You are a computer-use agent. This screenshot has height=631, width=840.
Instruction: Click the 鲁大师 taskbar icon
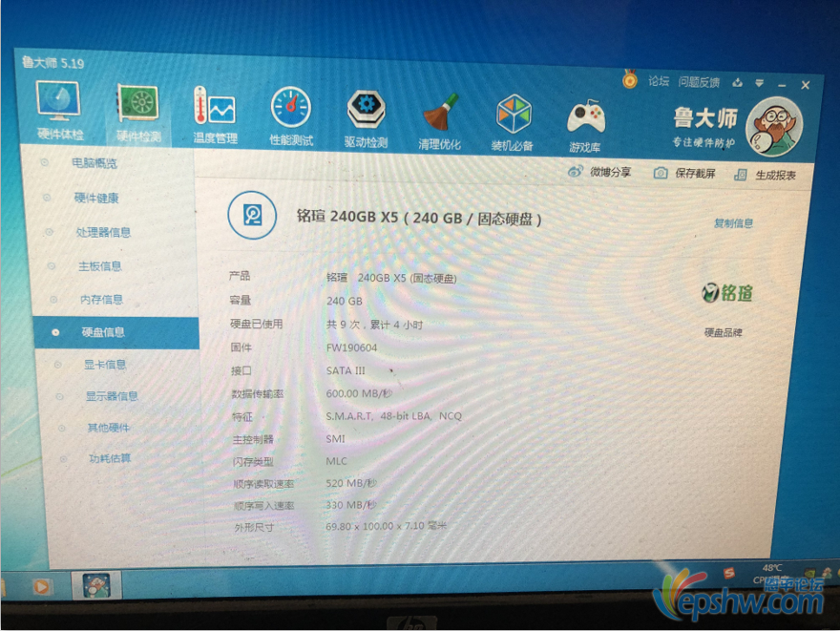tap(96, 585)
